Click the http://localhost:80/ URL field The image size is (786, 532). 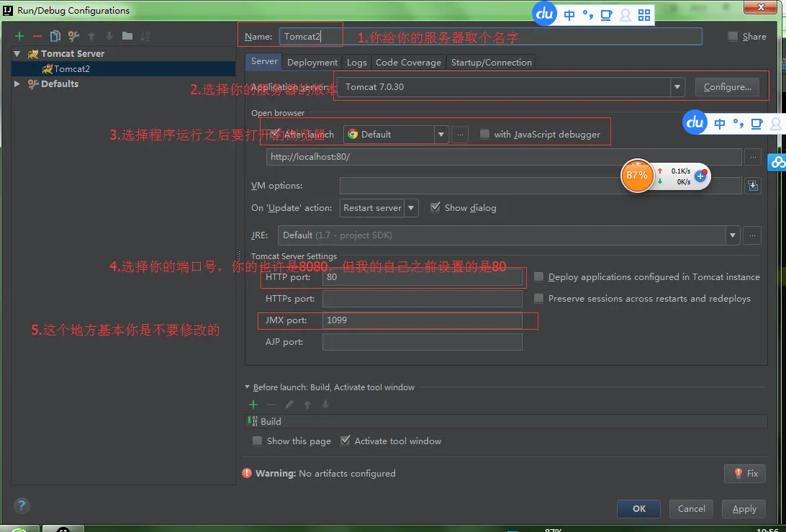[504, 157]
